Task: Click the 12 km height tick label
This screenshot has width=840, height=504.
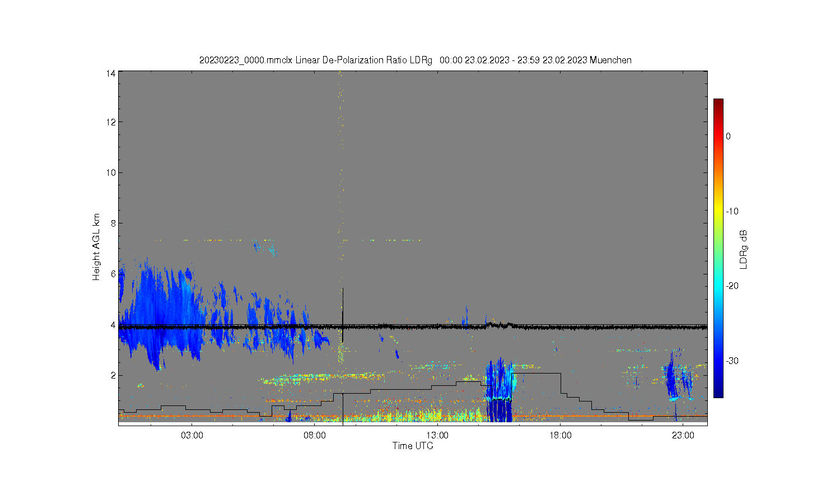Action: point(111,122)
